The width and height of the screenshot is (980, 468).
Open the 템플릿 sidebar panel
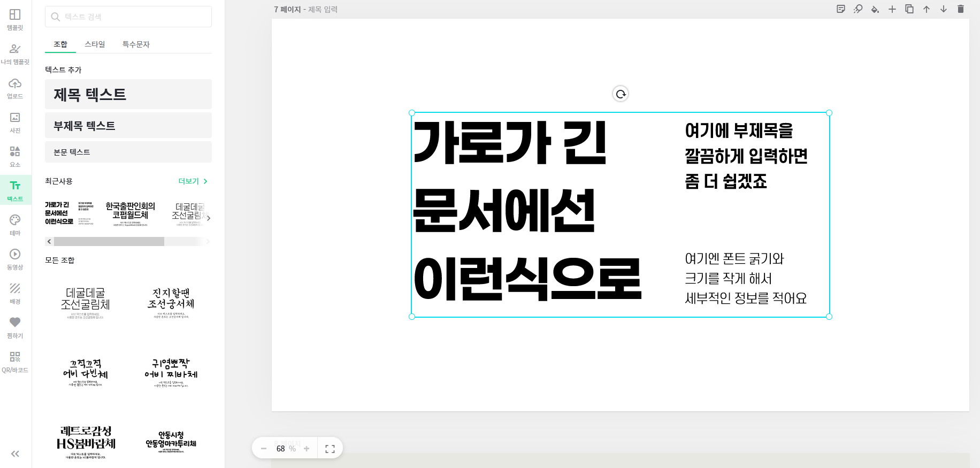[15, 20]
